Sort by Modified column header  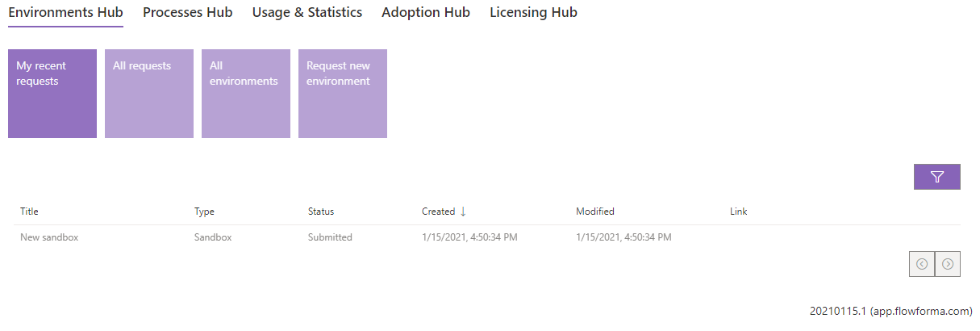pyautogui.click(x=595, y=212)
